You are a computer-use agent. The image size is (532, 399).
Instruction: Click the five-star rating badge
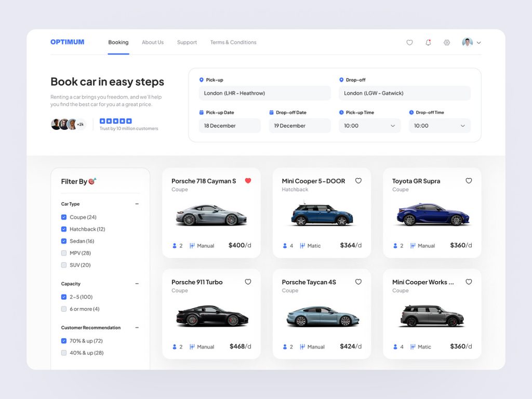pyautogui.click(x=116, y=121)
